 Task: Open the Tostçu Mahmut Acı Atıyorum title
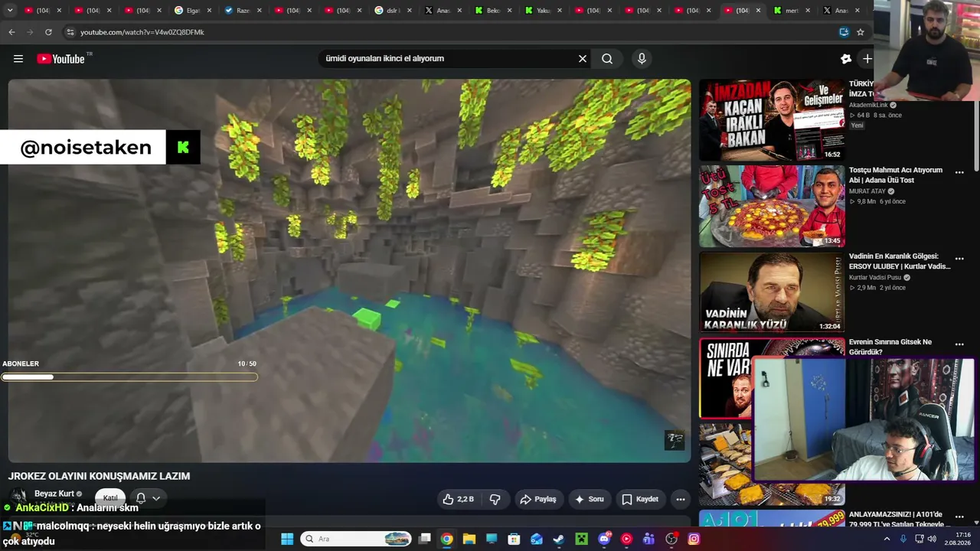(896, 174)
